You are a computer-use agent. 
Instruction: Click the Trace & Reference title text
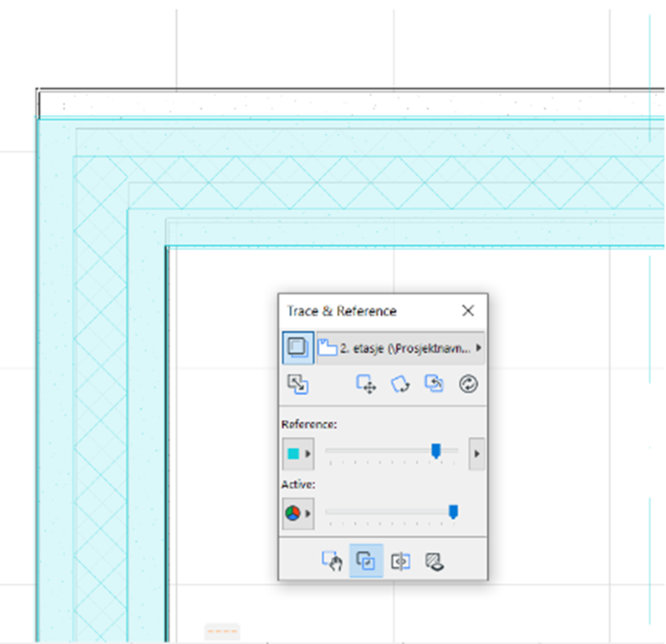342,311
